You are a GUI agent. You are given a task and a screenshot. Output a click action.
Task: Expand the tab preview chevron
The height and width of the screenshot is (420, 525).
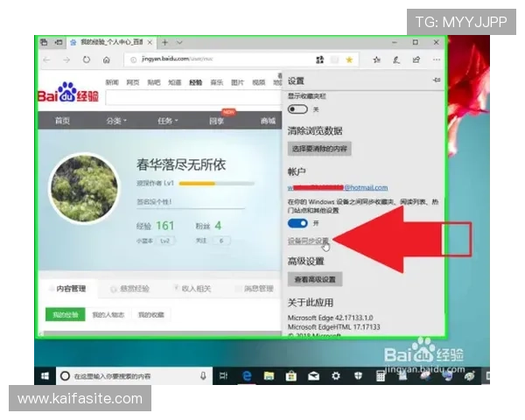(x=179, y=43)
